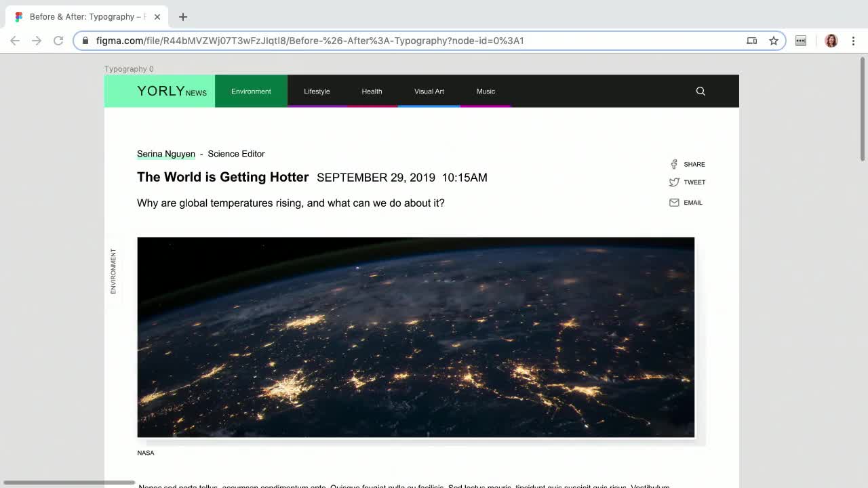The image size is (868, 488).
Task: Reload the page in the browser
Action: (58, 41)
